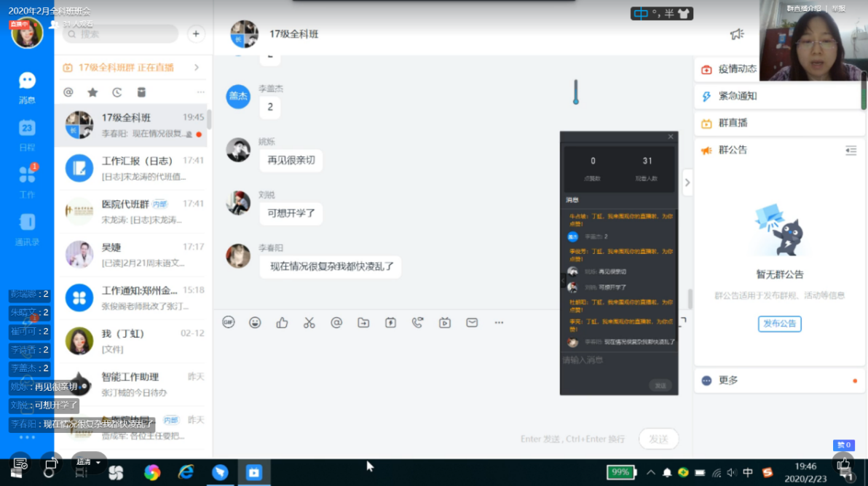Open the emoji picker
The width and height of the screenshot is (868, 486).
coord(255,322)
